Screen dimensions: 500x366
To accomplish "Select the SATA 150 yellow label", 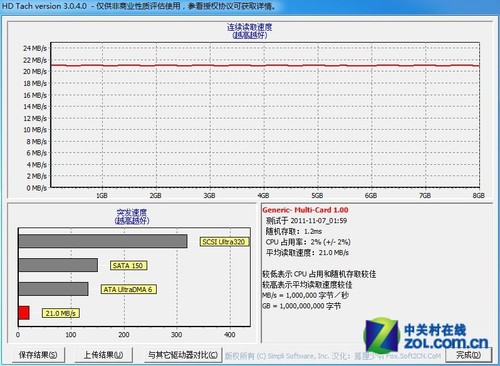I will pyautogui.click(x=128, y=266).
